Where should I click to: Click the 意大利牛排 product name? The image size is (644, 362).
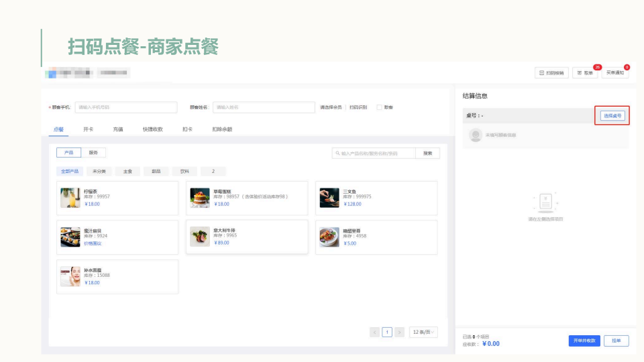click(x=224, y=230)
